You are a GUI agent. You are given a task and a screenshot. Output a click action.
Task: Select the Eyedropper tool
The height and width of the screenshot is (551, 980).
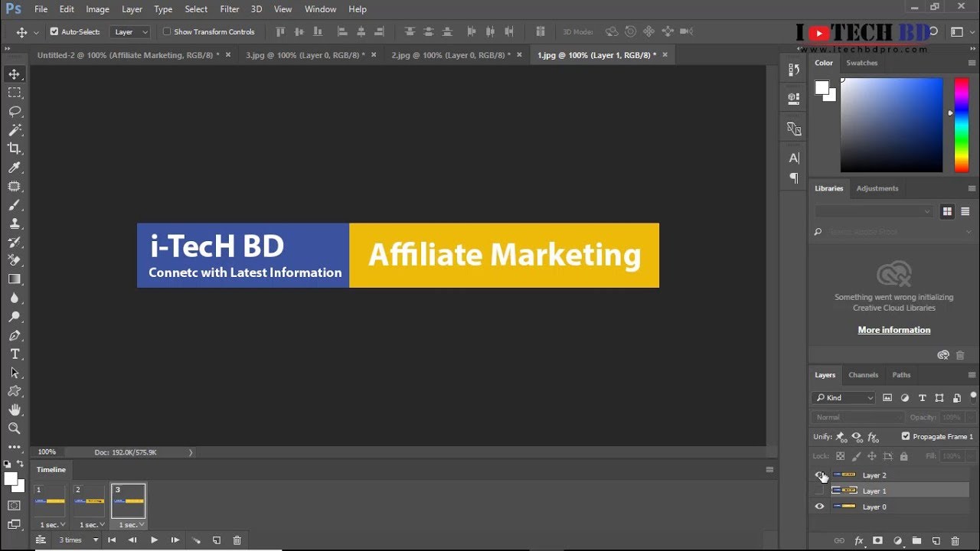point(15,168)
